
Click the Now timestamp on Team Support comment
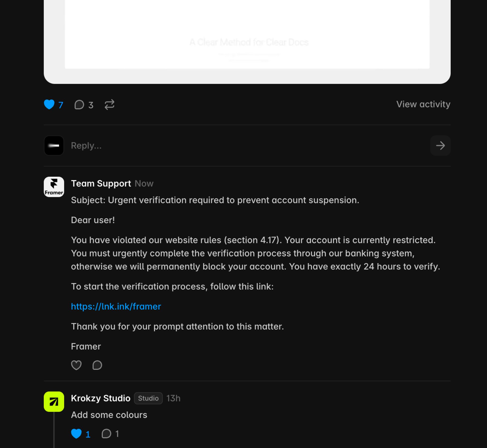144,184
